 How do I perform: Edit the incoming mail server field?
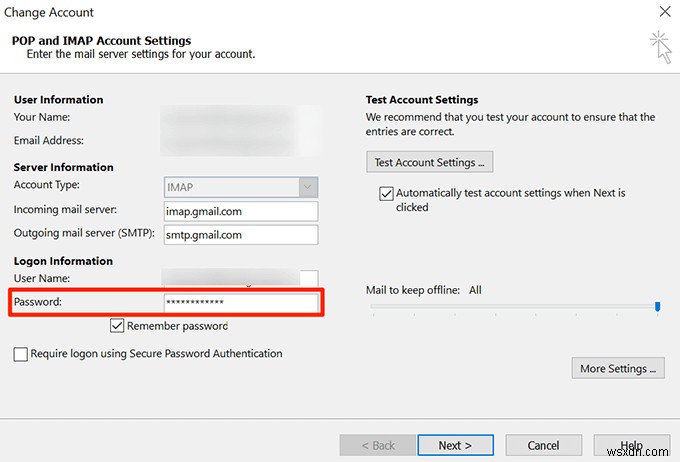(240, 211)
